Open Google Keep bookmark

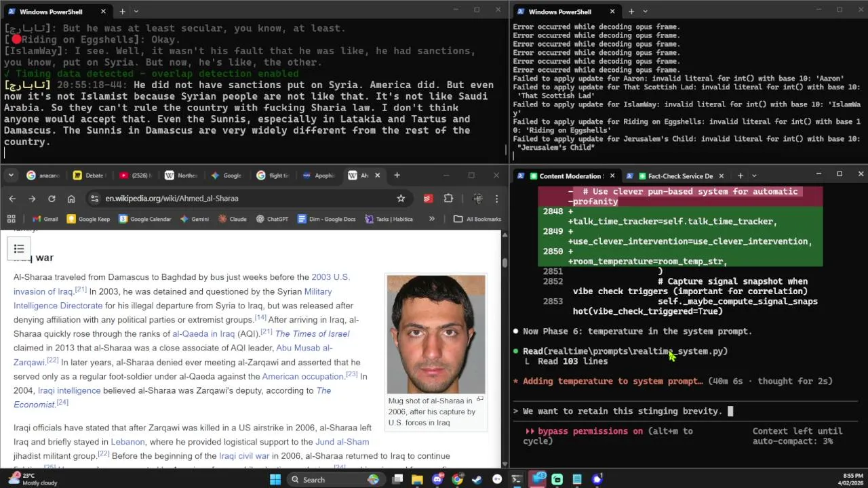[x=88, y=219]
